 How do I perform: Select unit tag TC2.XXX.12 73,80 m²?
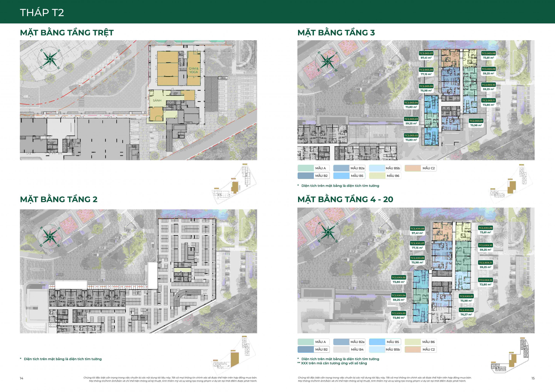tap(485, 282)
